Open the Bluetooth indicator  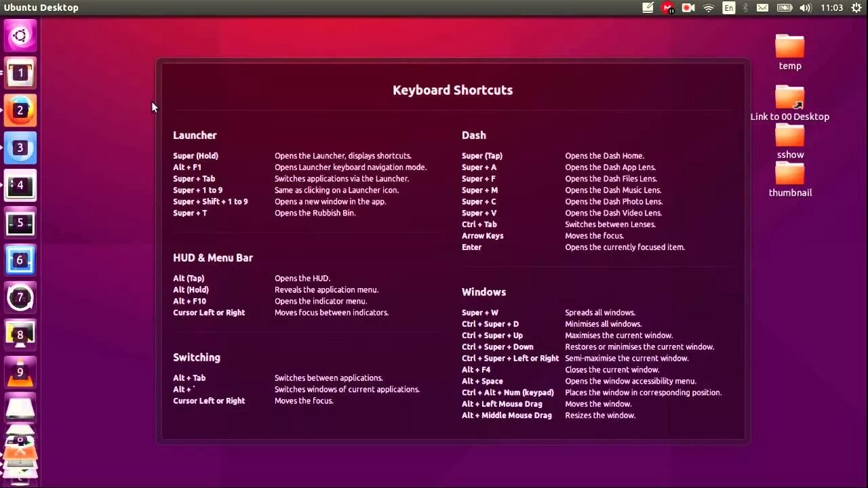pos(745,7)
